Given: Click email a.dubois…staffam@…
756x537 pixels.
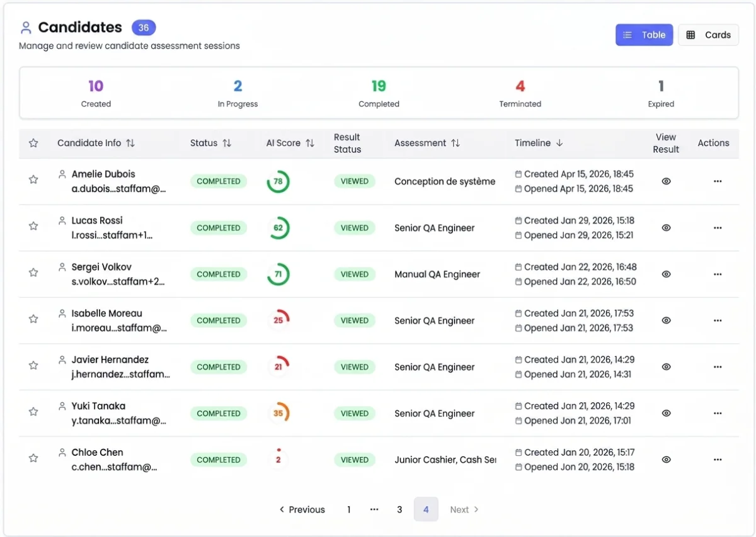Looking at the screenshot, I should [x=118, y=188].
